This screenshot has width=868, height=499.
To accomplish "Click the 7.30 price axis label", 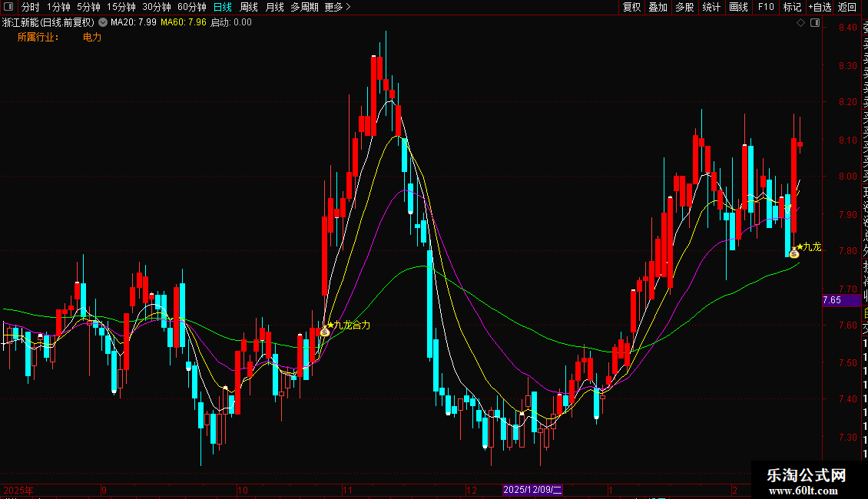I will point(847,438).
